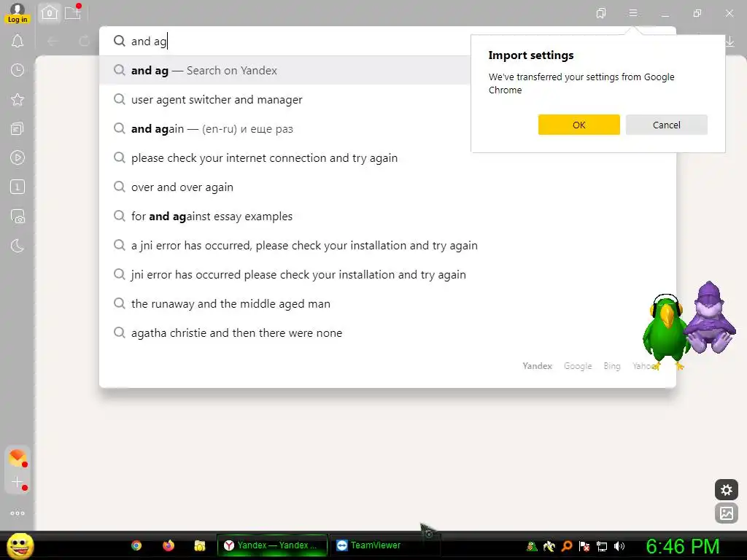The height and width of the screenshot is (560, 747).
Task: Toggle dark mode moon icon
Action: tap(18, 246)
